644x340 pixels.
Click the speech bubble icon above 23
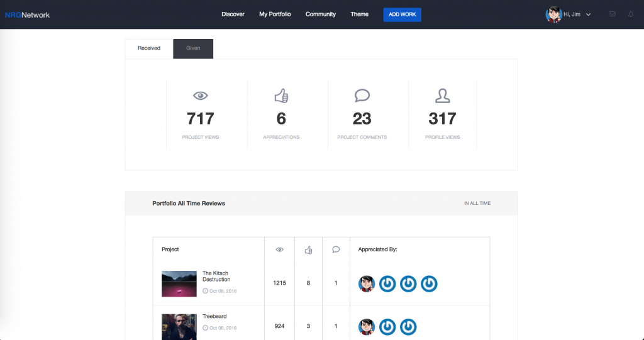pos(362,96)
